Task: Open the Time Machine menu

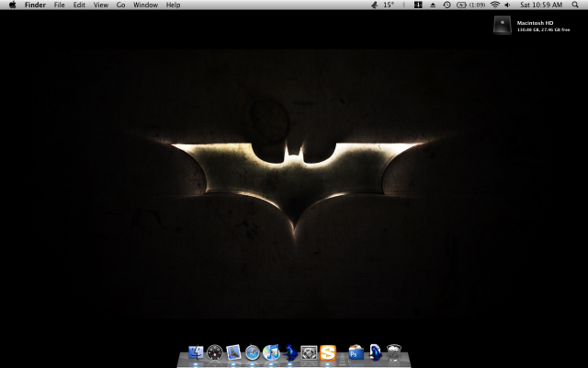Action: coord(447,5)
